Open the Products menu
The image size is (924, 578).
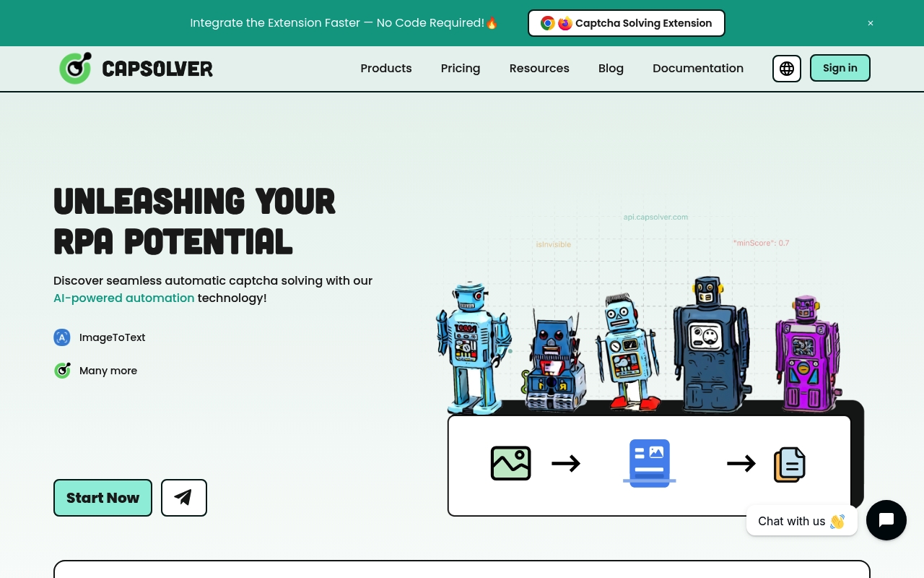386,68
